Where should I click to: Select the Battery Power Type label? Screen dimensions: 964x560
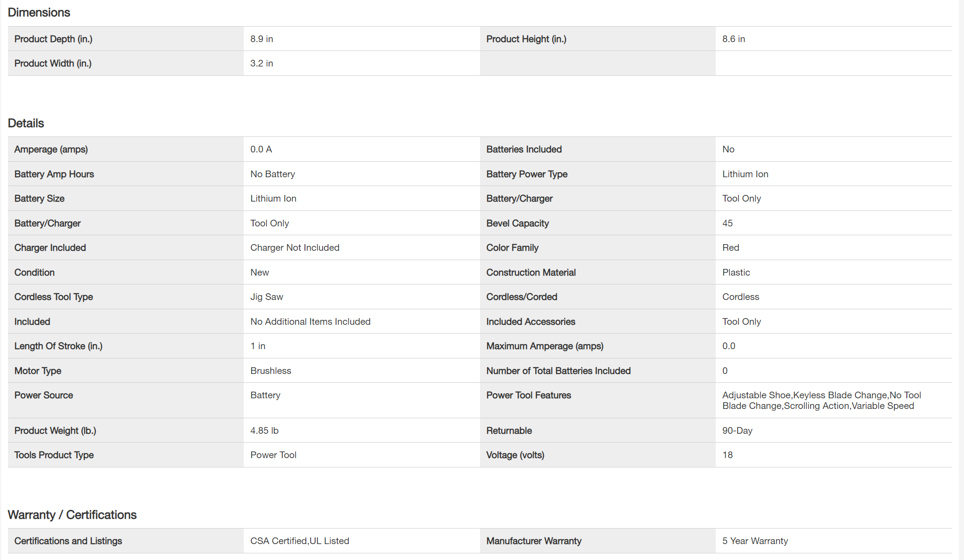527,174
